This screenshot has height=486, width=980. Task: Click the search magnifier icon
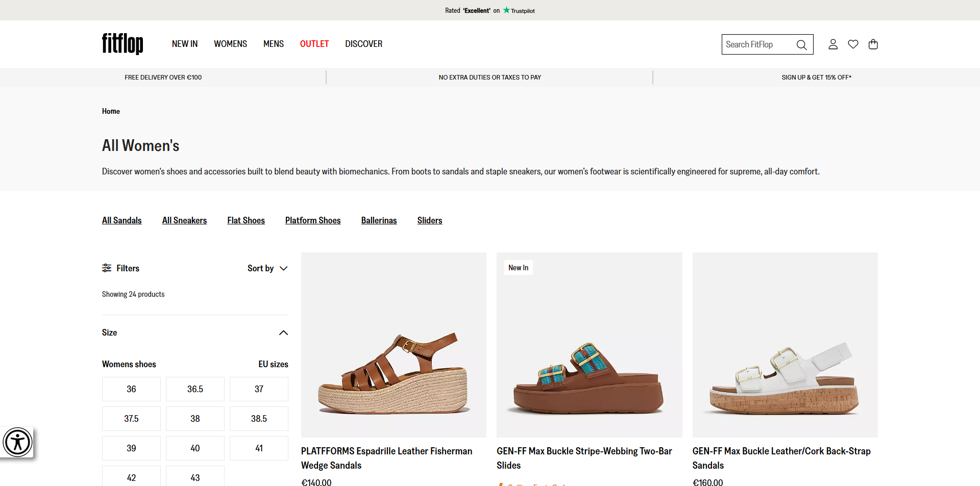[801, 45]
